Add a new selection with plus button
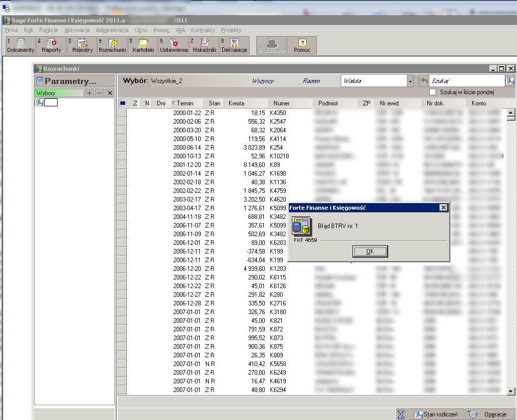Viewport: 517px width, 420px height. [x=89, y=93]
